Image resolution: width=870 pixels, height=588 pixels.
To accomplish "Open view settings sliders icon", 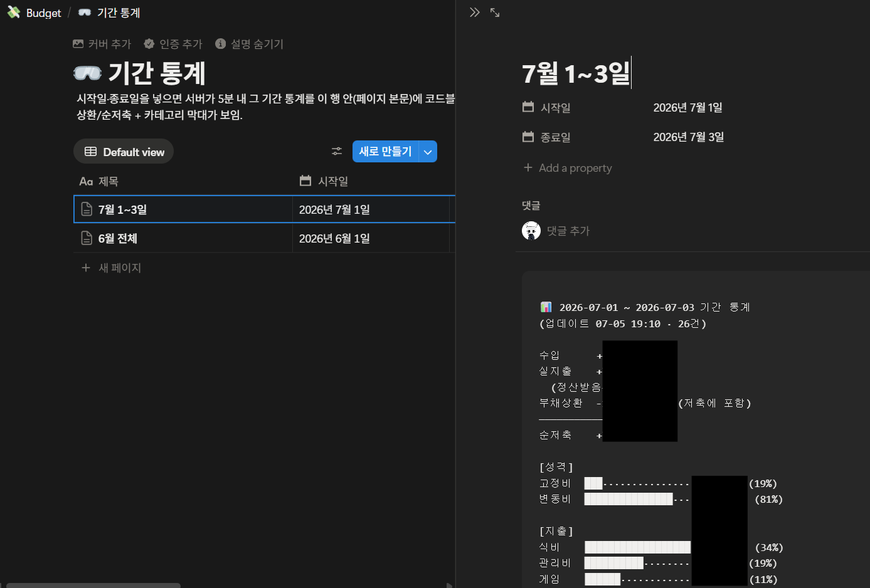I will [x=337, y=152].
